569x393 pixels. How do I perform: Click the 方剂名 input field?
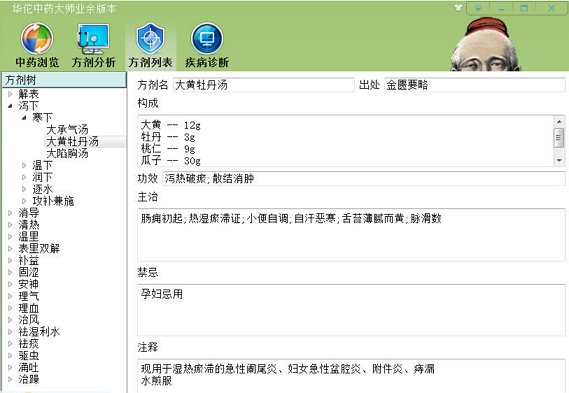click(263, 85)
